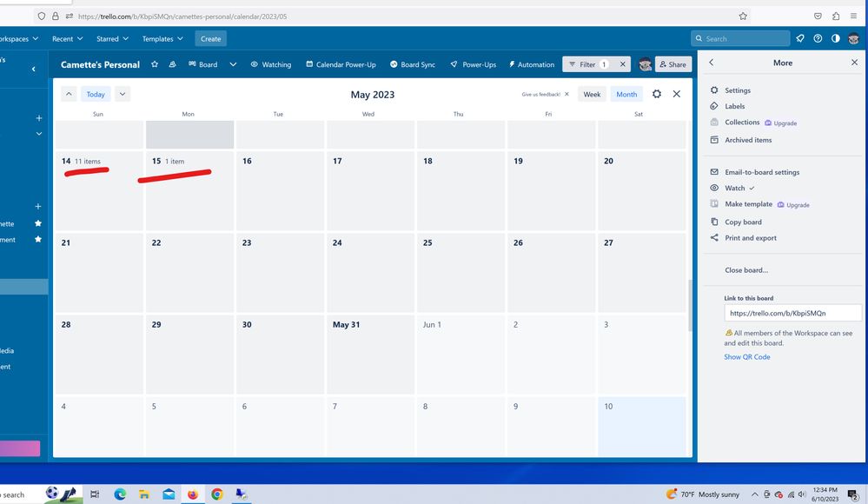
Task: Open Collections in the More menu
Action: 742,123
